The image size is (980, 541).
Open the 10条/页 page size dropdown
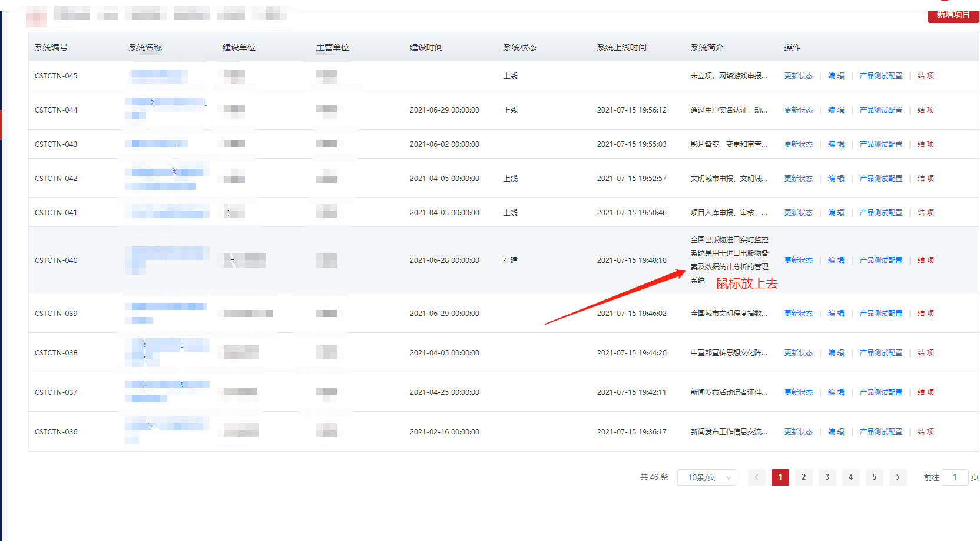pos(707,477)
